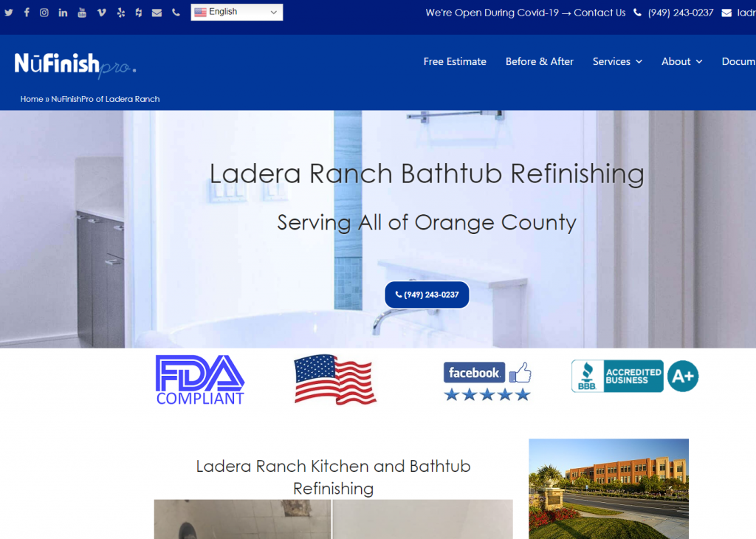The width and height of the screenshot is (756, 539).
Task: Click the 'Ladera Ranch Kitchen and Bathtub Refinishing' heading
Action: (x=333, y=477)
